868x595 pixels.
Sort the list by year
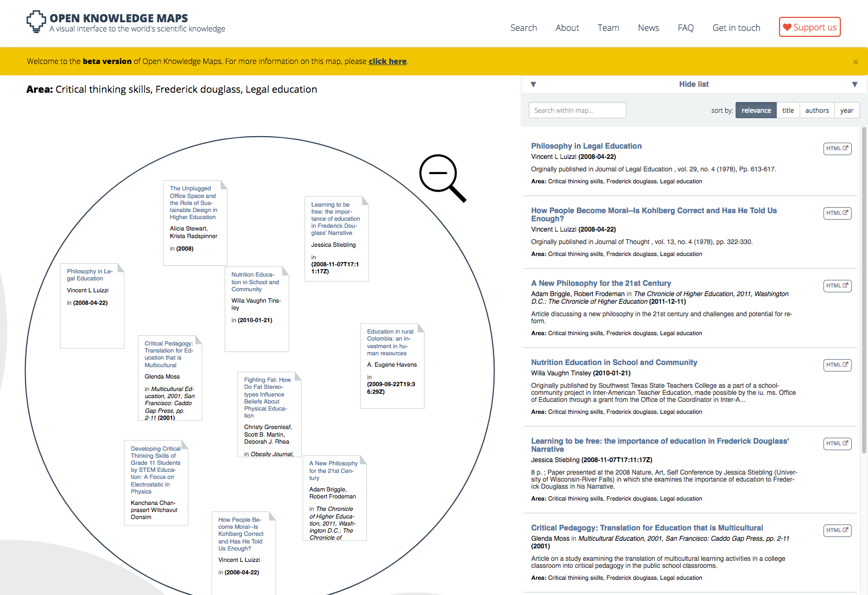[847, 110]
